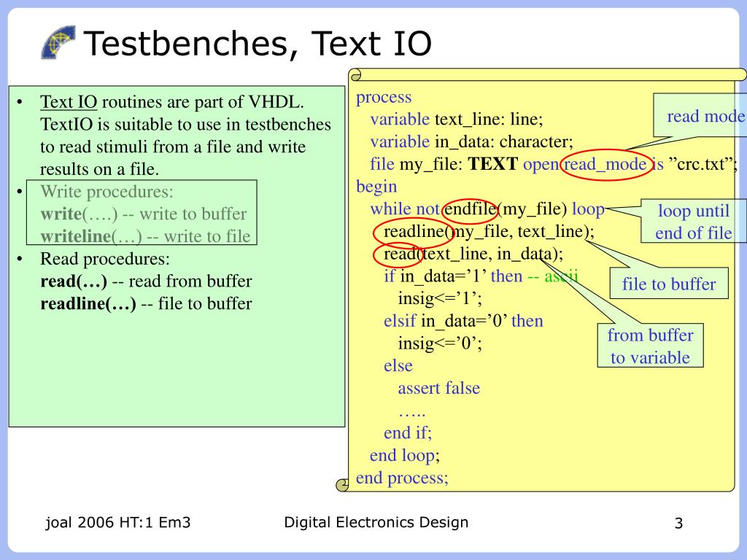Image resolution: width=747 pixels, height=560 pixels.
Task: Click the "Write procedures:" heading
Action: pos(107,192)
